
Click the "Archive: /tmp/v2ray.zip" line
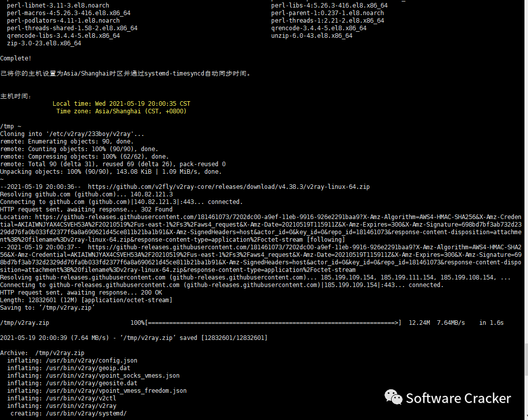click(x=42, y=353)
